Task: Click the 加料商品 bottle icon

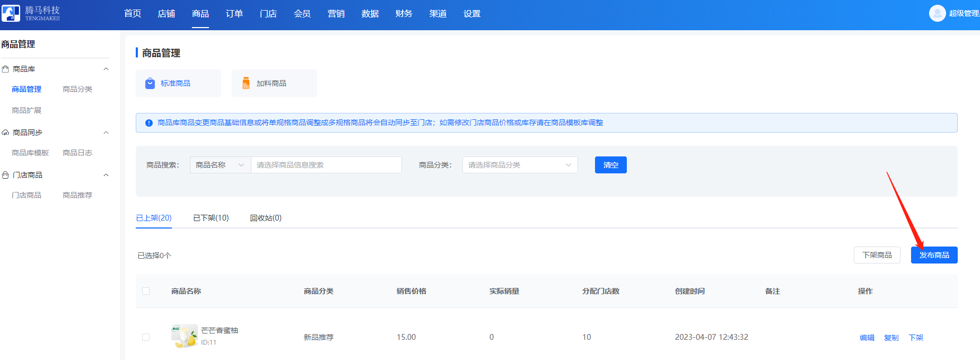Action: 246,83
